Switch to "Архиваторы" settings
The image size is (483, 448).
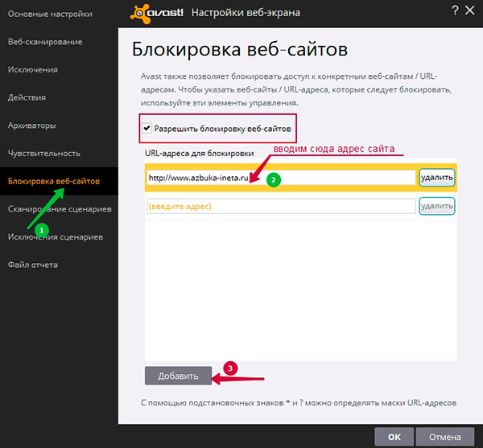tap(31, 125)
